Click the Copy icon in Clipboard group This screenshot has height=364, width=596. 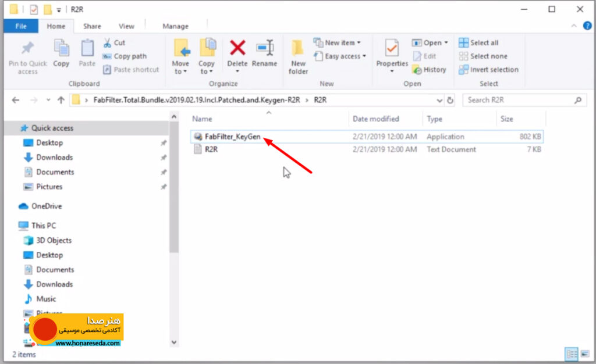[61, 49]
